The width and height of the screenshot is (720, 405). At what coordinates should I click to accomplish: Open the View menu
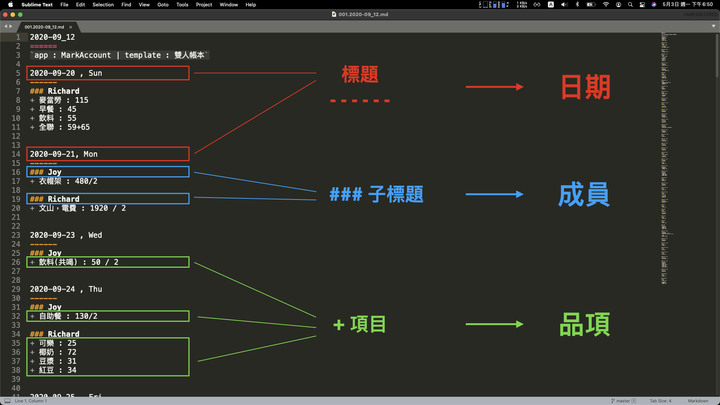tap(144, 5)
